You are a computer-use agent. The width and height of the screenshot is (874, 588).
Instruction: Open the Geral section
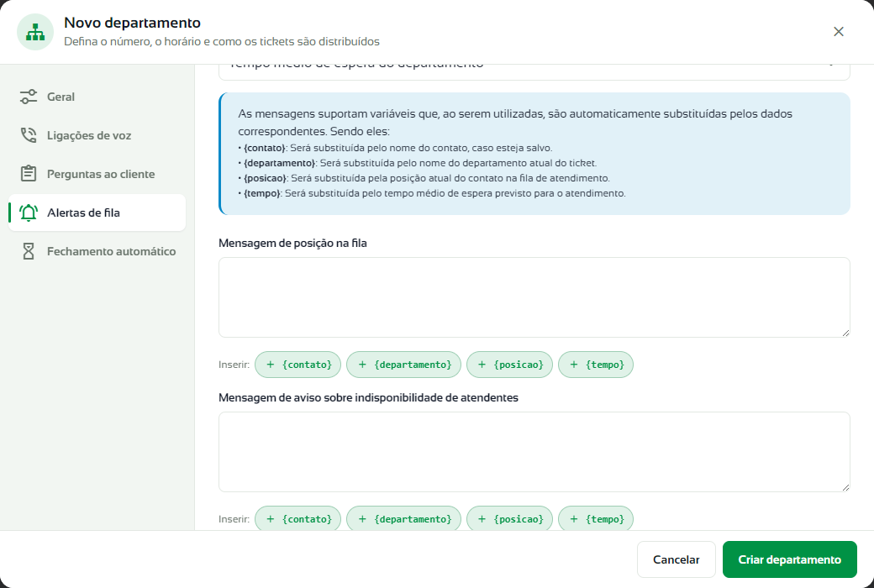tap(97, 97)
